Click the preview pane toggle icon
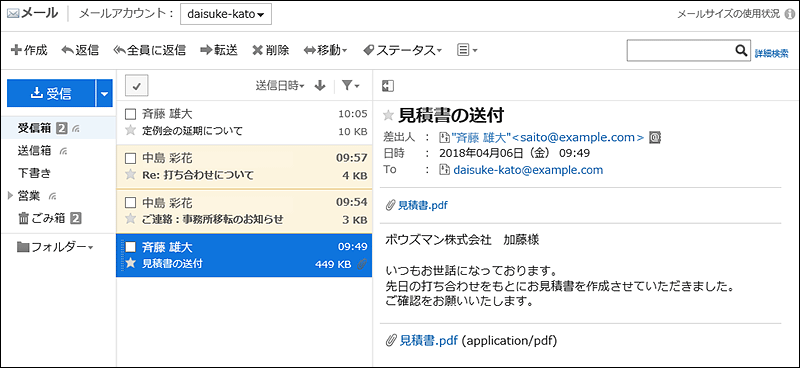 tap(388, 86)
